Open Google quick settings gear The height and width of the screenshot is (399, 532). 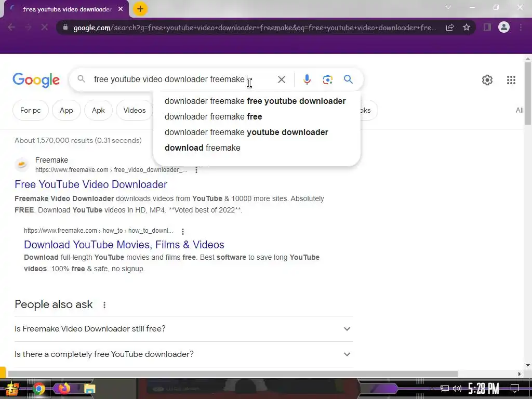pyautogui.click(x=487, y=80)
